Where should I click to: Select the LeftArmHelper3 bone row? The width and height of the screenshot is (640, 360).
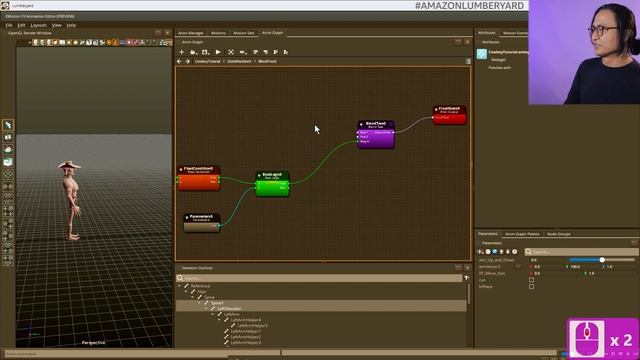246,343
